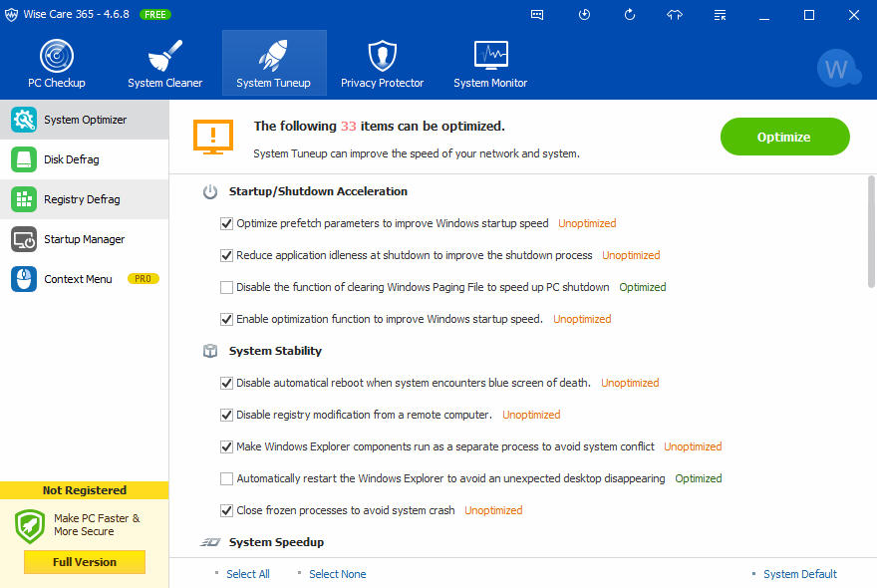This screenshot has height=588, width=877.
Task: Click Optimized status for Explorer restart item
Action: [x=698, y=478]
